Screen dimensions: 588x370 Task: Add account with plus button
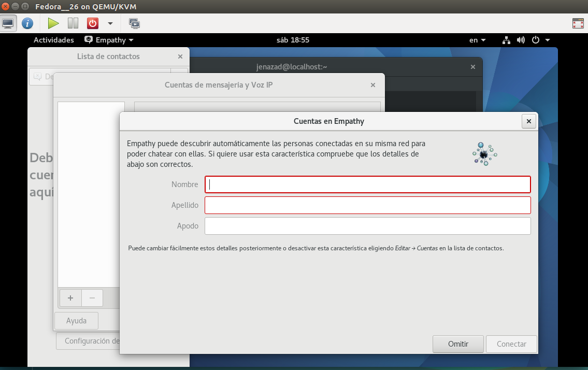click(x=70, y=298)
